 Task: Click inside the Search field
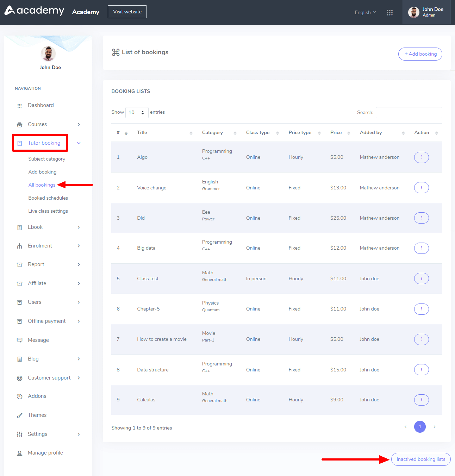point(409,112)
